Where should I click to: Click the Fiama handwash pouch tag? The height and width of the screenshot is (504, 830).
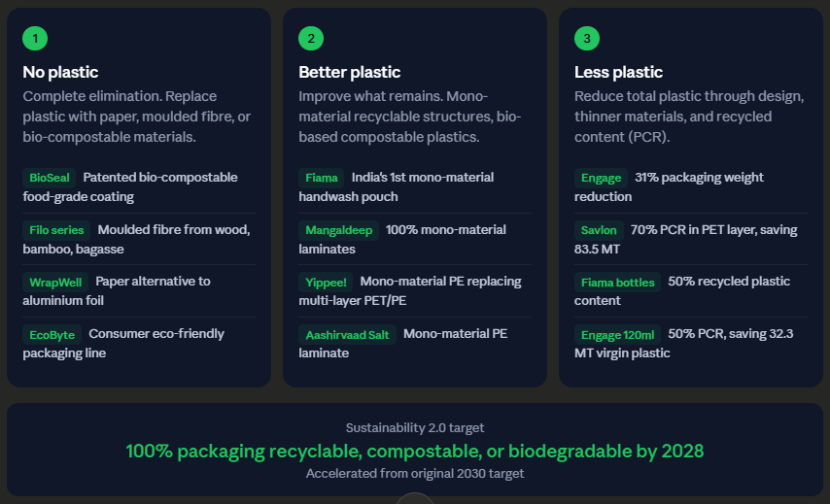[x=322, y=178]
